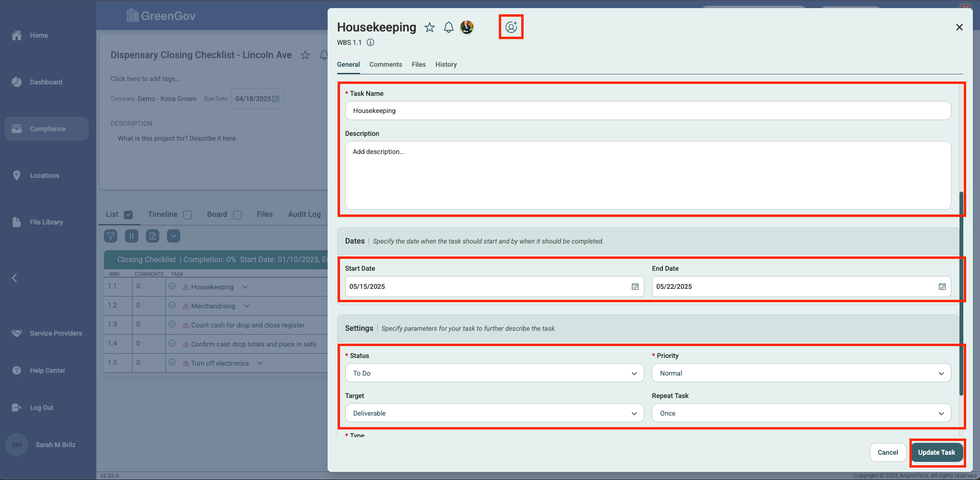Click the WBS 1.1 info icon
This screenshot has height=480, width=980.
click(x=370, y=42)
